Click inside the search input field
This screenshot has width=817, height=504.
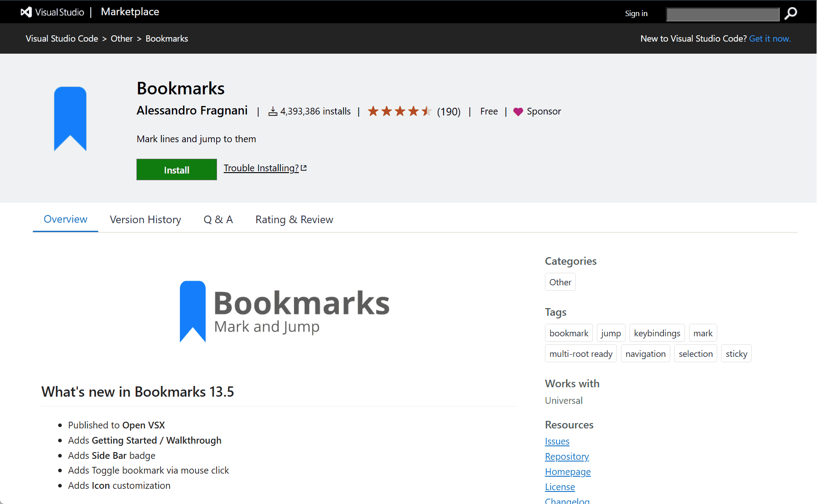click(x=722, y=14)
